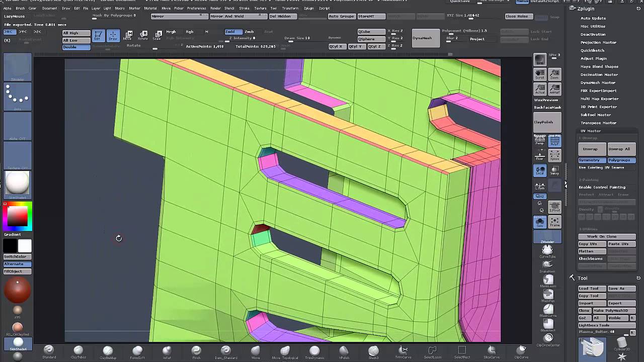Toggle the Persp perspective icon

tap(540, 140)
